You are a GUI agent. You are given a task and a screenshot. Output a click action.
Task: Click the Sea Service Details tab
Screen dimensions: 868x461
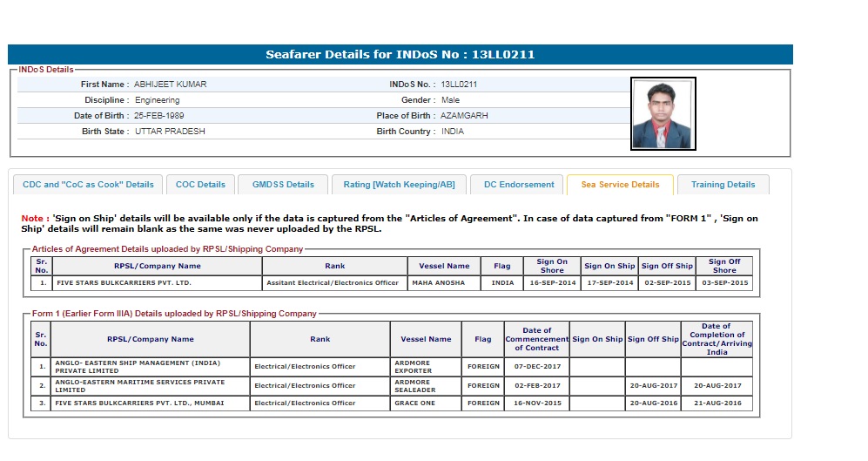620,185
